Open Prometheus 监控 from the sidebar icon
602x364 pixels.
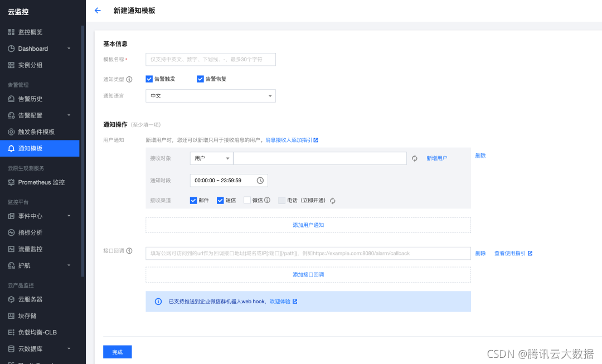tap(11, 182)
